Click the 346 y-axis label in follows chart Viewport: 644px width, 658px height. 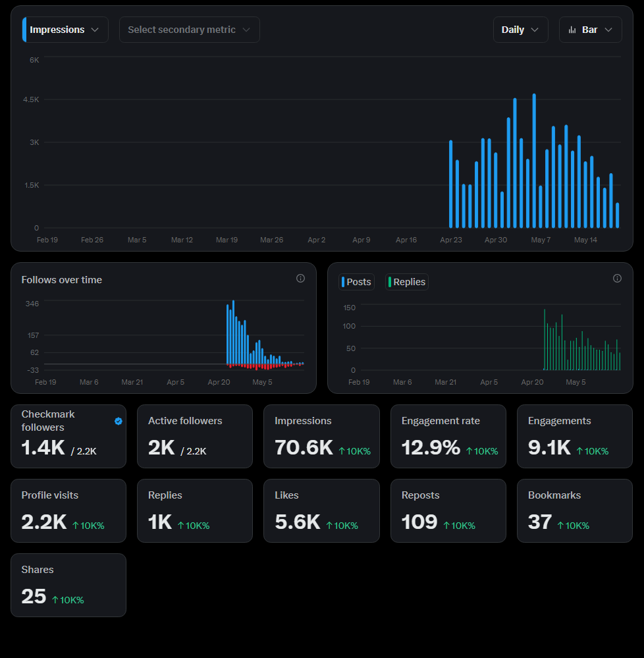(32, 304)
